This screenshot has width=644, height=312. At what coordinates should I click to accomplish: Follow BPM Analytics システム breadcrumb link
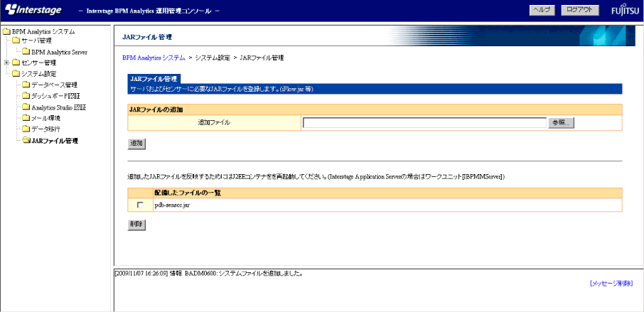tap(154, 58)
